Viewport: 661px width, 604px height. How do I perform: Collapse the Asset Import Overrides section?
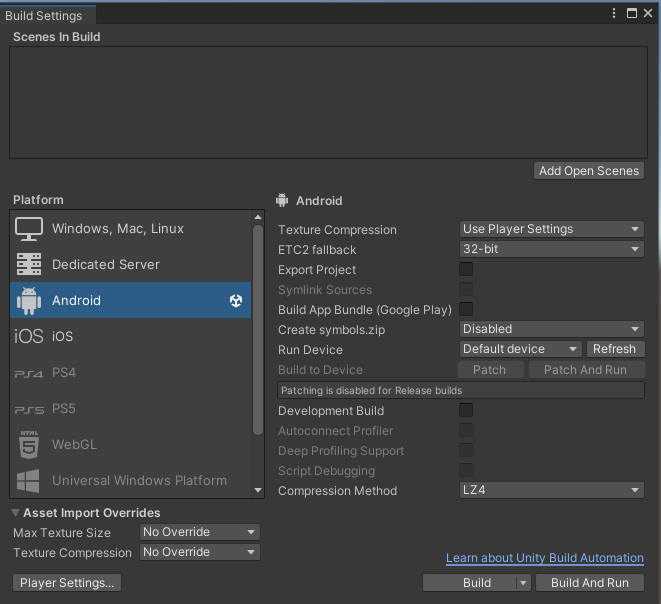click(16, 513)
